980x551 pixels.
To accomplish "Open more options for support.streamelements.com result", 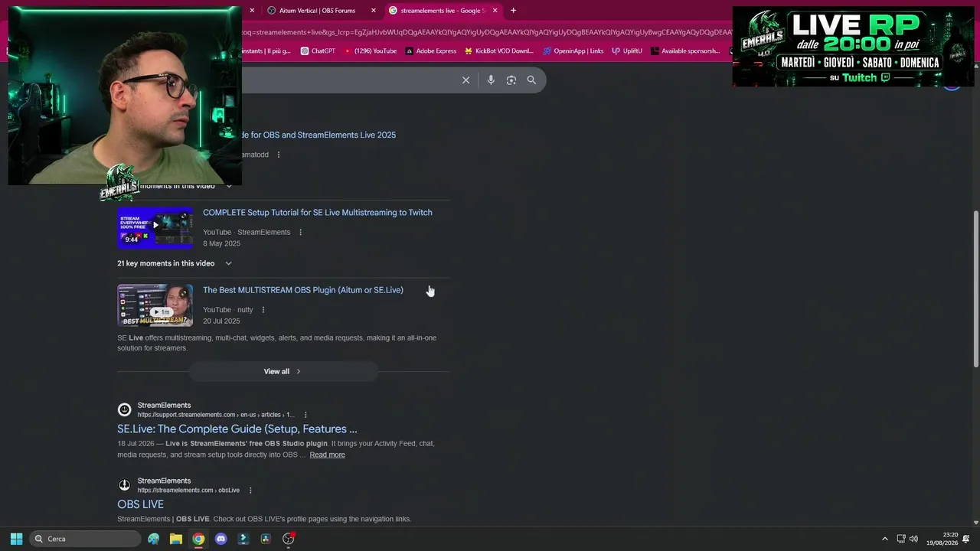I will pos(305,415).
